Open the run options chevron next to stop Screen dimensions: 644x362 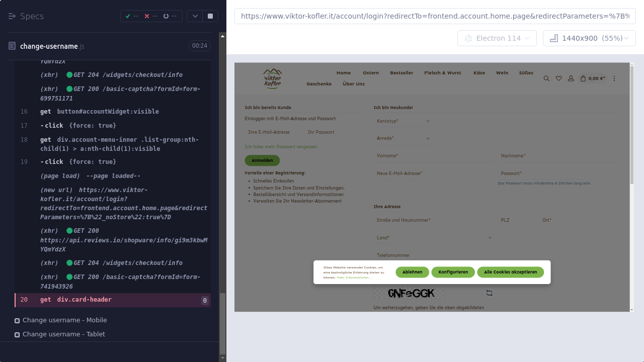[195, 16]
